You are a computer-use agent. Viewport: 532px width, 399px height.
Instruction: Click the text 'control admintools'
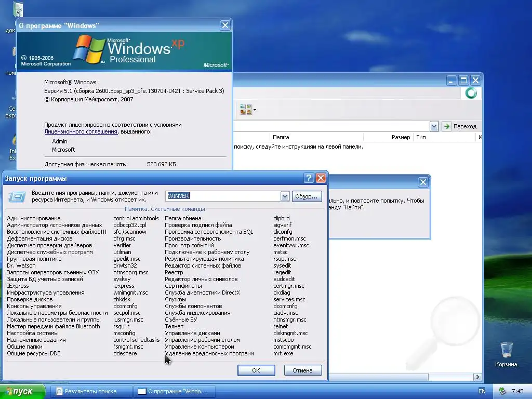[x=136, y=218]
